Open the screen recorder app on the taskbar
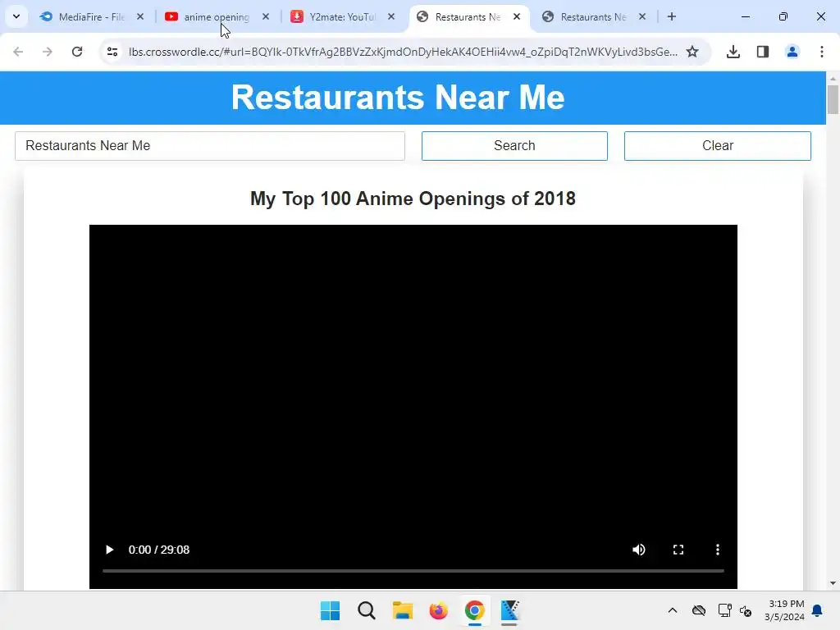 point(510,610)
